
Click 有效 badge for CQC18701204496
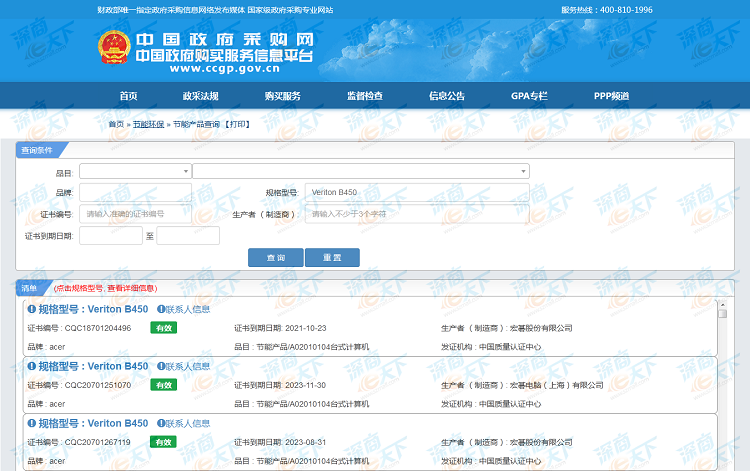tap(164, 328)
